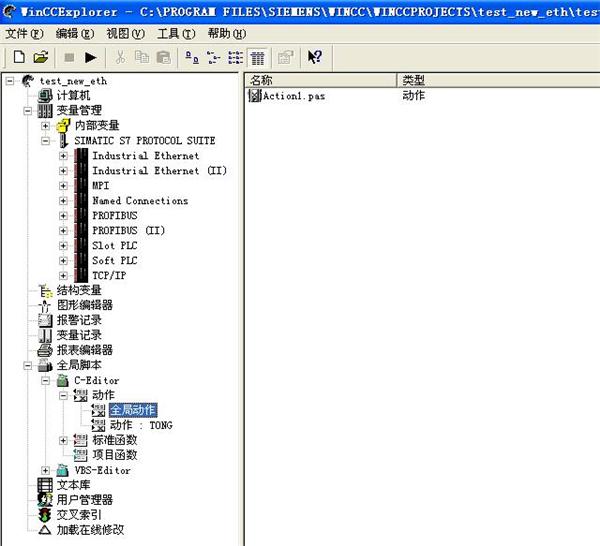
Task: Click the 报表编辑器 printer icon
Action: [x=45, y=350]
